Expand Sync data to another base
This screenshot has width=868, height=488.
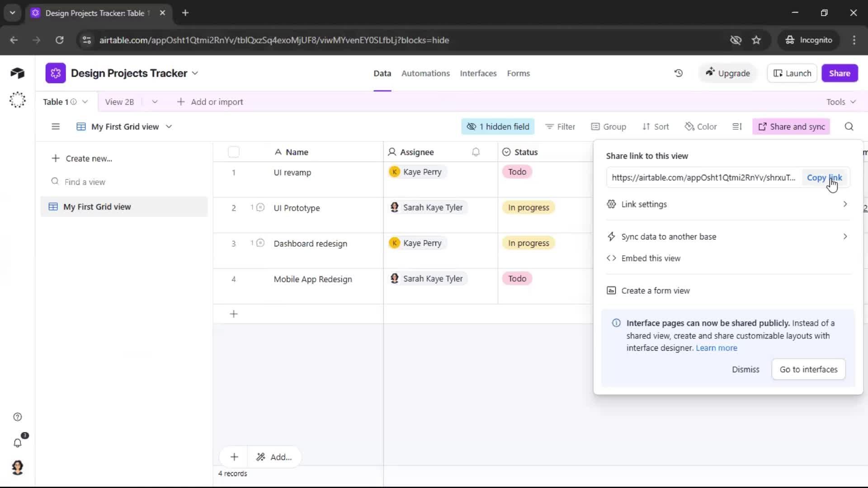tap(728, 237)
